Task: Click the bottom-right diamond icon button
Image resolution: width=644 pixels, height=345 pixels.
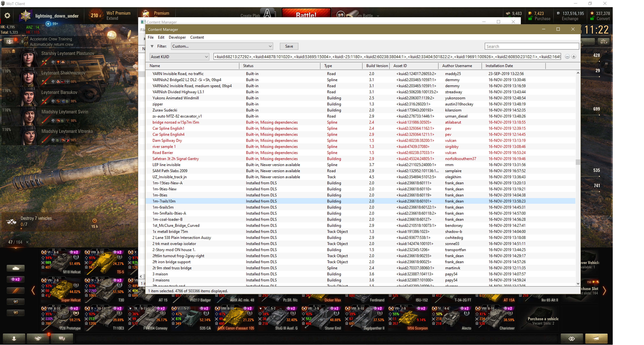Action: tap(572, 338)
